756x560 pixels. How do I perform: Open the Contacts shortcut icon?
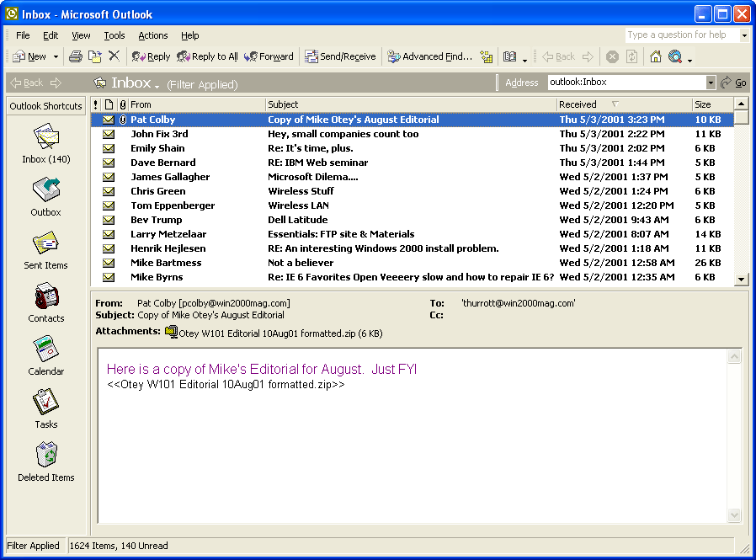[x=45, y=297]
